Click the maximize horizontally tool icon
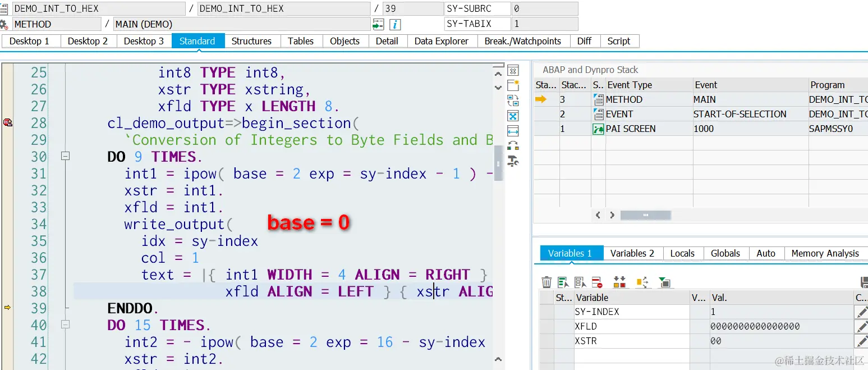Image resolution: width=868 pixels, height=370 pixels. coord(513,131)
